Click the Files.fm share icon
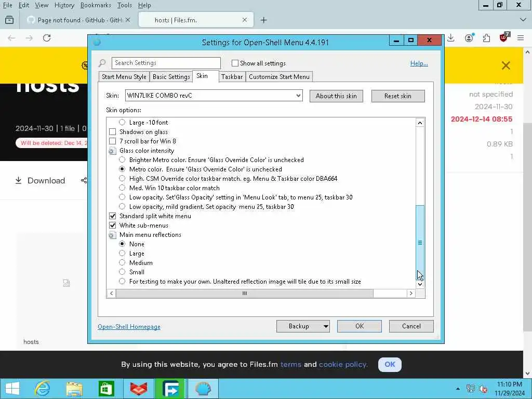Image resolution: width=532 pixels, height=399 pixels. (x=84, y=180)
